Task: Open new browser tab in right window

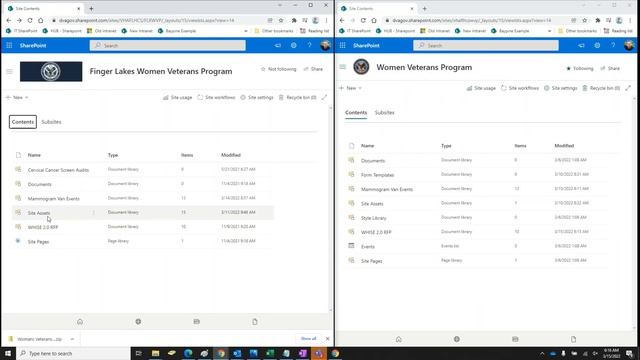Action: [424, 8]
